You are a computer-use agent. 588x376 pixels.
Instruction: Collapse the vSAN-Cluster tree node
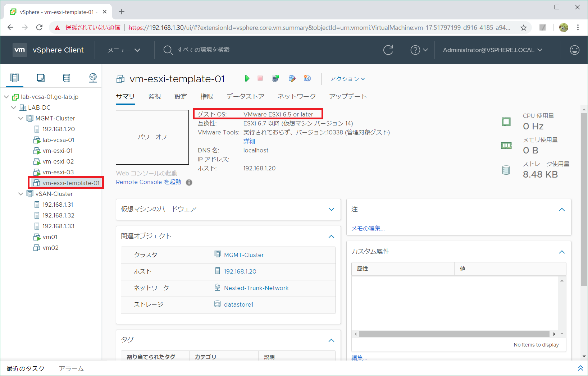21,194
